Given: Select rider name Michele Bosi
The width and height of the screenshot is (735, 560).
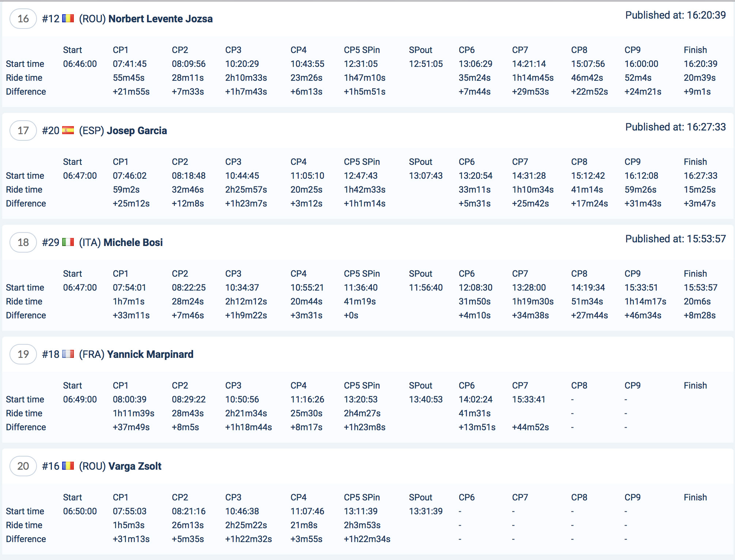Looking at the screenshot, I should (133, 242).
